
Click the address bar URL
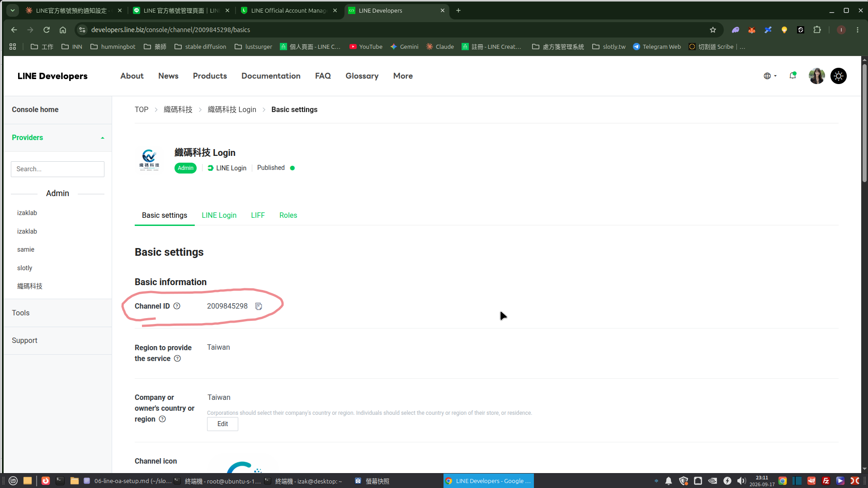click(170, 30)
